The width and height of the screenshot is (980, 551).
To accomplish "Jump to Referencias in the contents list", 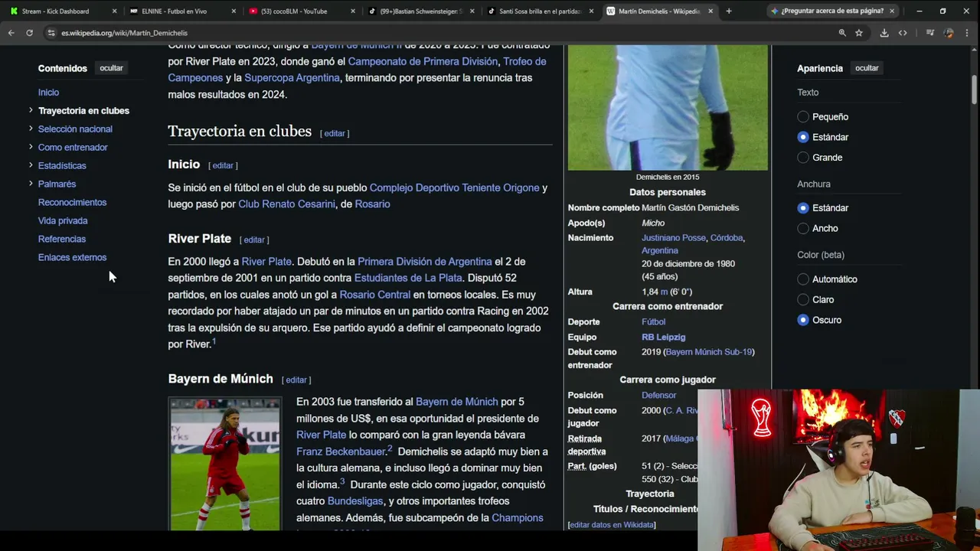I will [62, 240].
